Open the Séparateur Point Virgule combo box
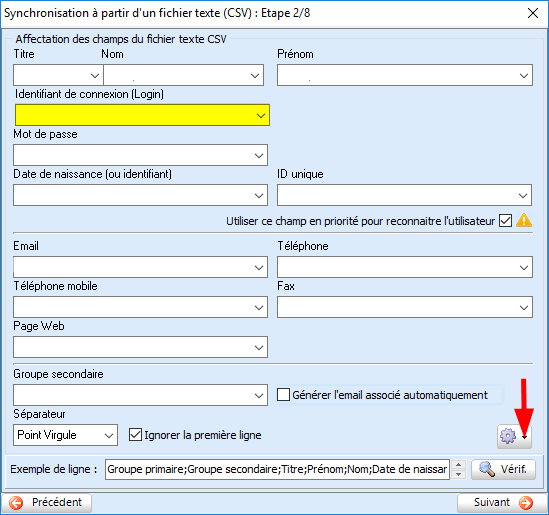Viewport: 549px width, 515px height. [x=65, y=435]
